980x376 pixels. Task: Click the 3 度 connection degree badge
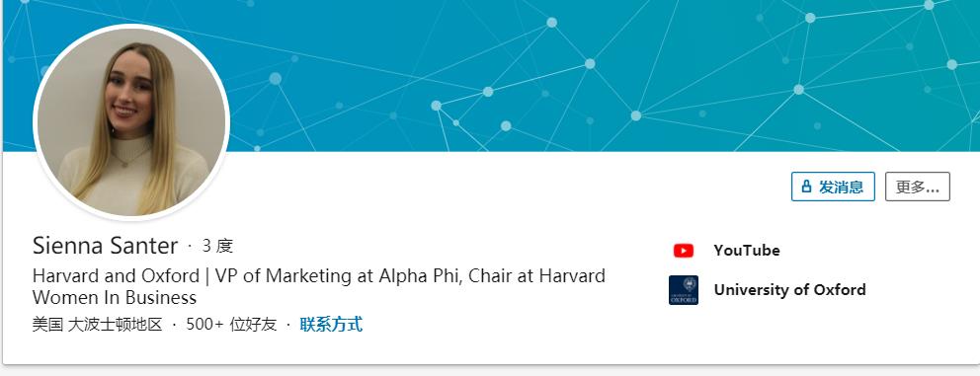(217, 246)
